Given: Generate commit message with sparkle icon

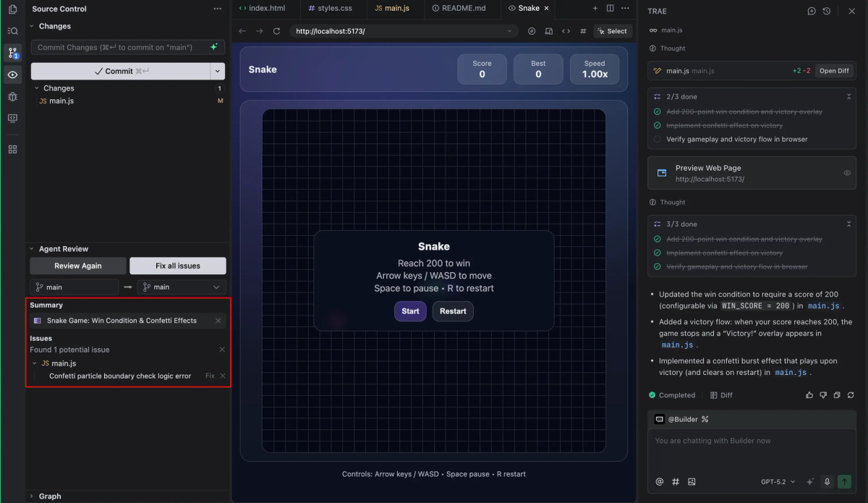Looking at the screenshot, I should click(213, 47).
